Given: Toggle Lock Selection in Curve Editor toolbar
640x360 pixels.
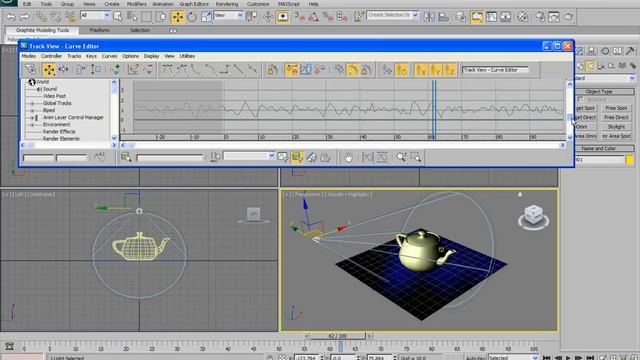Looking at the screenshot, I should click(272, 70).
